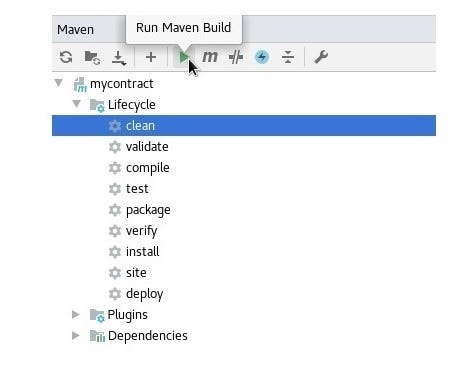
Task: Add a Maven project with plus icon
Action: [151, 57]
